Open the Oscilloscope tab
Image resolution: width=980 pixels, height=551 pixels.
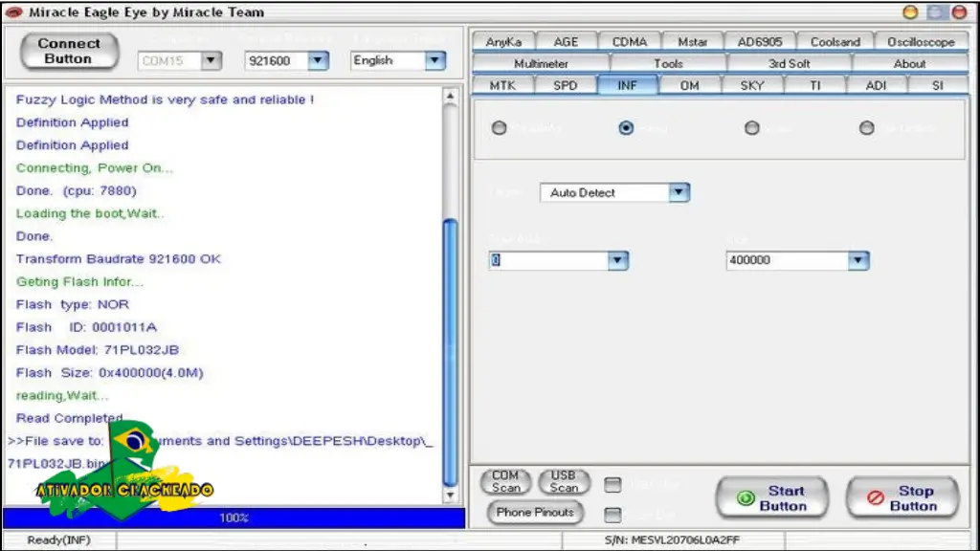click(x=922, y=42)
